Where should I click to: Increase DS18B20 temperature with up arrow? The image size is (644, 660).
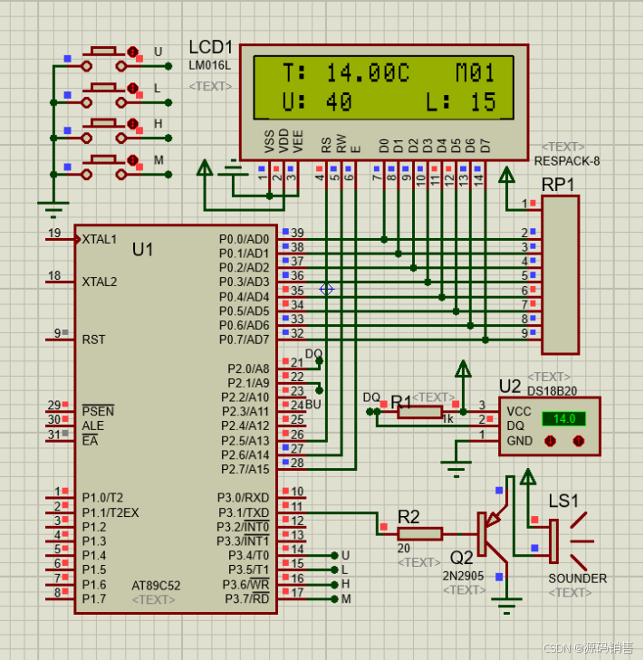pos(579,441)
